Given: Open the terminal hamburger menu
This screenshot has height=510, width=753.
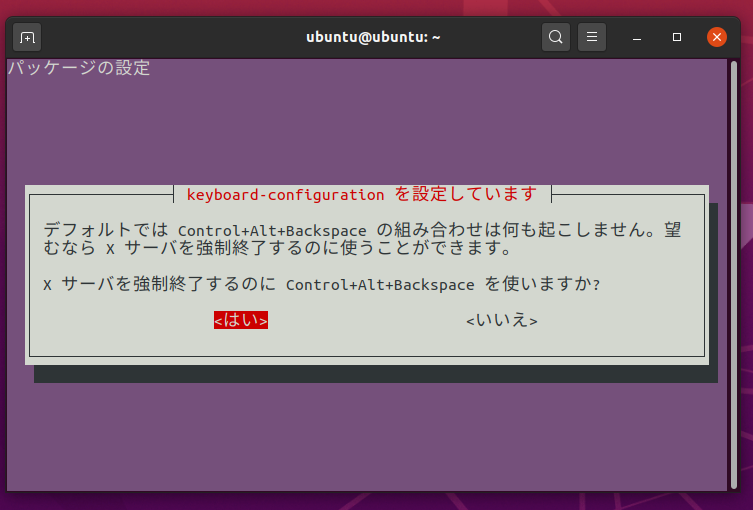Looking at the screenshot, I should click(x=592, y=37).
